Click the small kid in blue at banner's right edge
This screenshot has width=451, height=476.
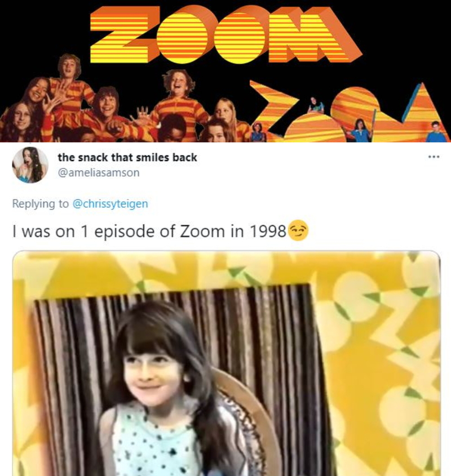pyautogui.click(x=435, y=131)
